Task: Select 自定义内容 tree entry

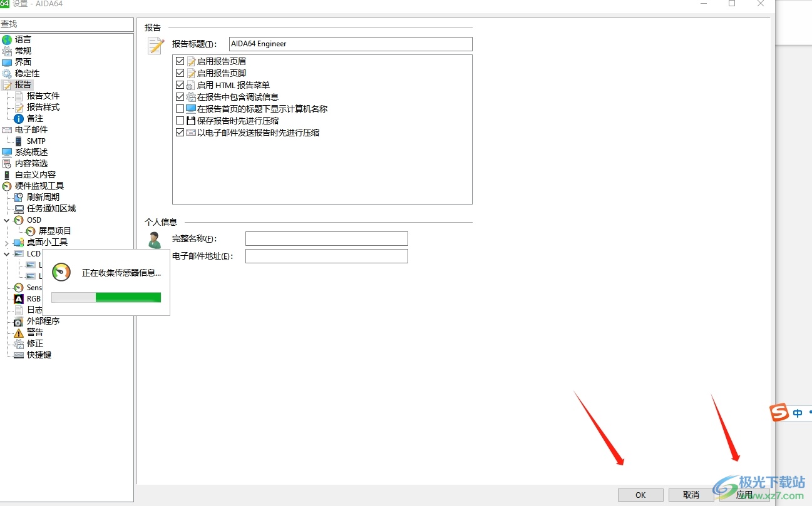Action: (36, 175)
